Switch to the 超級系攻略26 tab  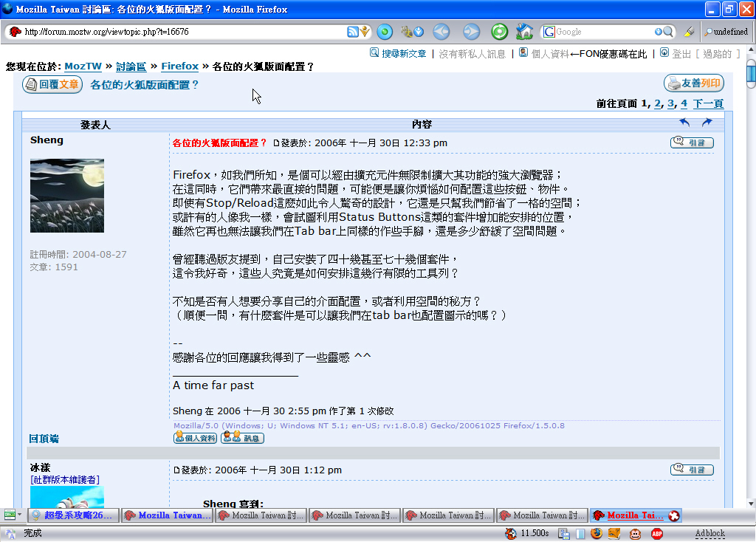[x=74, y=515]
